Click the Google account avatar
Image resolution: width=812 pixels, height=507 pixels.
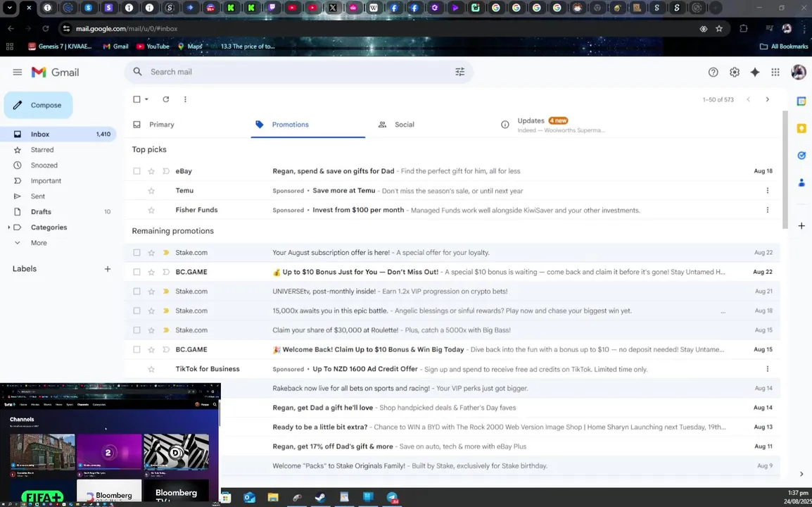pos(799,72)
